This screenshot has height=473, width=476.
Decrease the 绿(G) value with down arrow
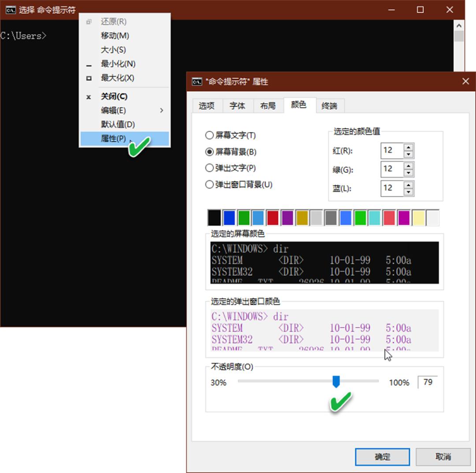(409, 173)
